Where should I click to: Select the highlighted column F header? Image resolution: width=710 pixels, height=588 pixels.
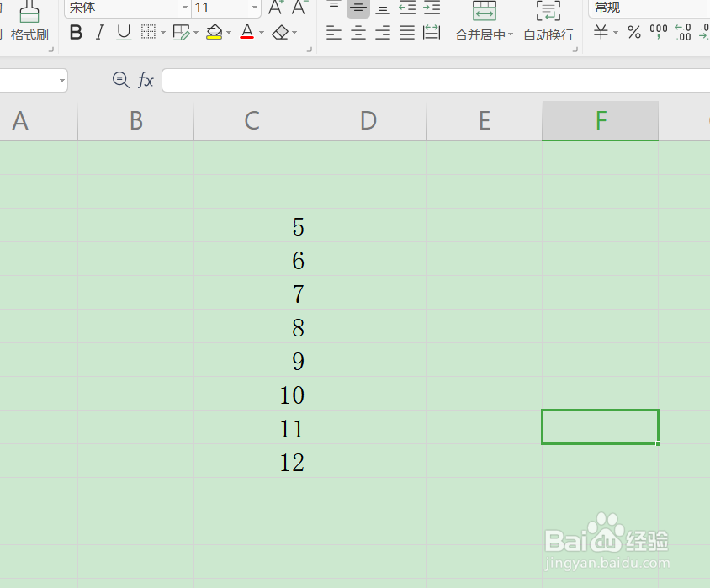(600, 121)
